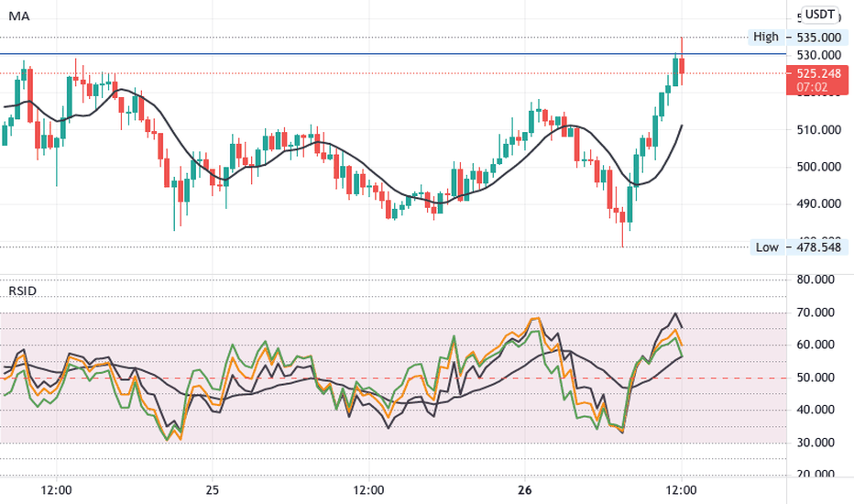Click the 510.000 price axis label
The image size is (854, 504).
pos(818,130)
